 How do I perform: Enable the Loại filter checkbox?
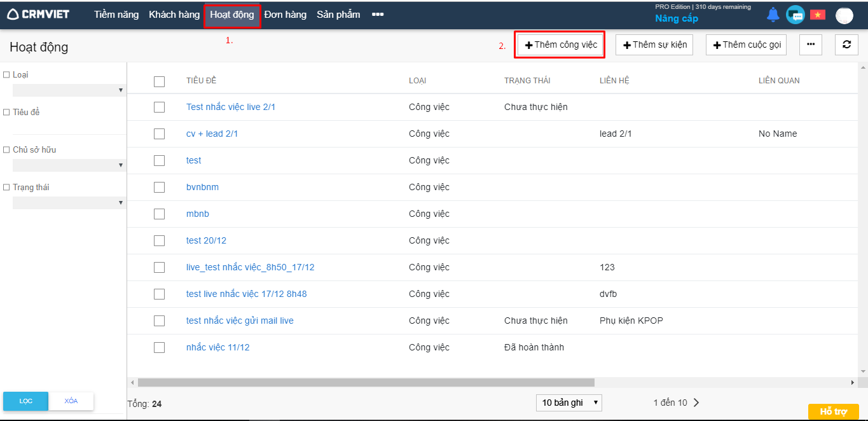click(6, 74)
